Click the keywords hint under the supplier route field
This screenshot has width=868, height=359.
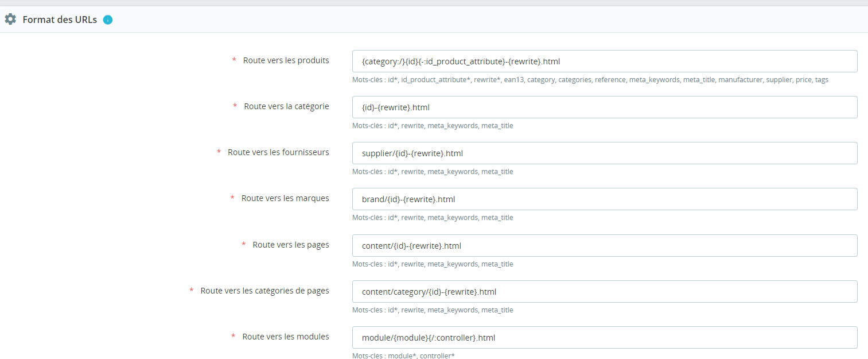pyautogui.click(x=433, y=172)
